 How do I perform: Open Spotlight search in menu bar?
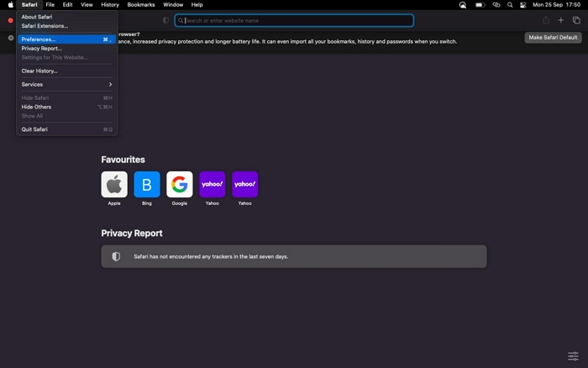(510, 5)
